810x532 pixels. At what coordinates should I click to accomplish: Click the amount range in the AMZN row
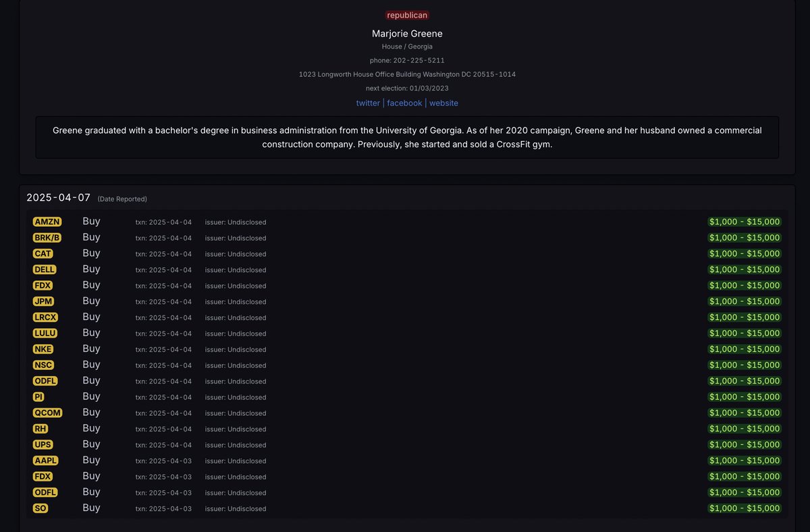click(745, 221)
